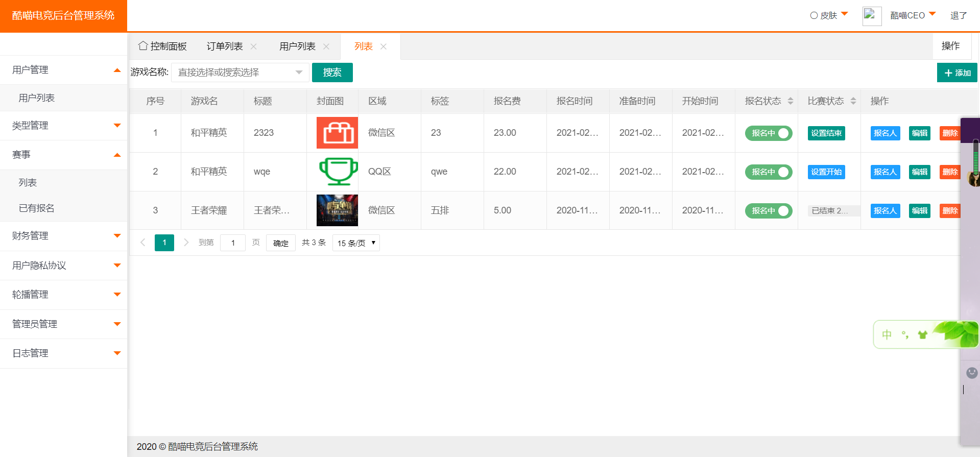Click the user avatar image icon
The image size is (980, 457).
click(871, 16)
